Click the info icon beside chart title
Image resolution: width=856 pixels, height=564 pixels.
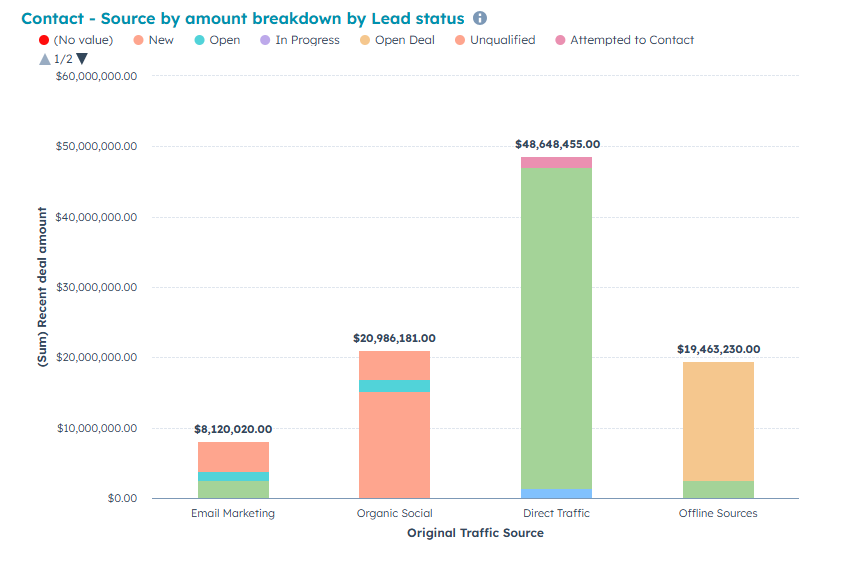click(480, 19)
